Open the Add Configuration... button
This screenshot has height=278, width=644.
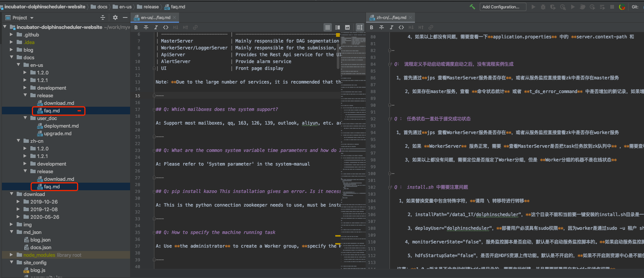503,7
